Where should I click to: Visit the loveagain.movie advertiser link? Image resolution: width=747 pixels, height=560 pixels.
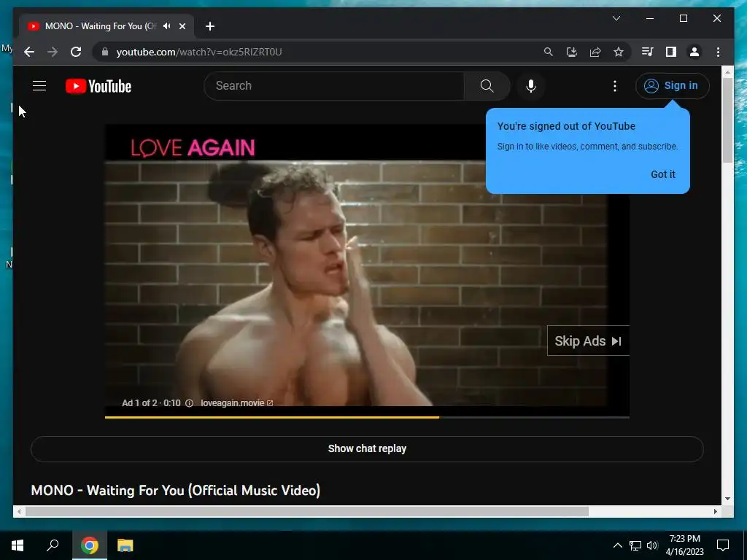[x=236, y=402]
